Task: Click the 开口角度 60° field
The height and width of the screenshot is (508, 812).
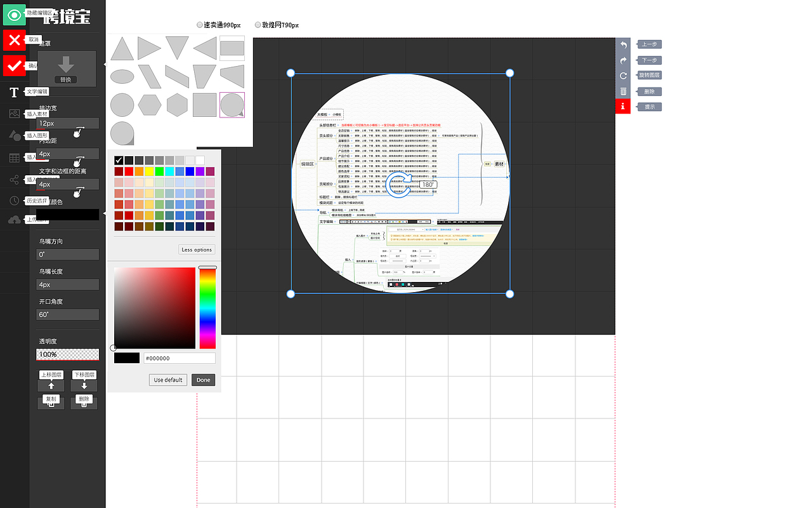Action: click(67, 314)
